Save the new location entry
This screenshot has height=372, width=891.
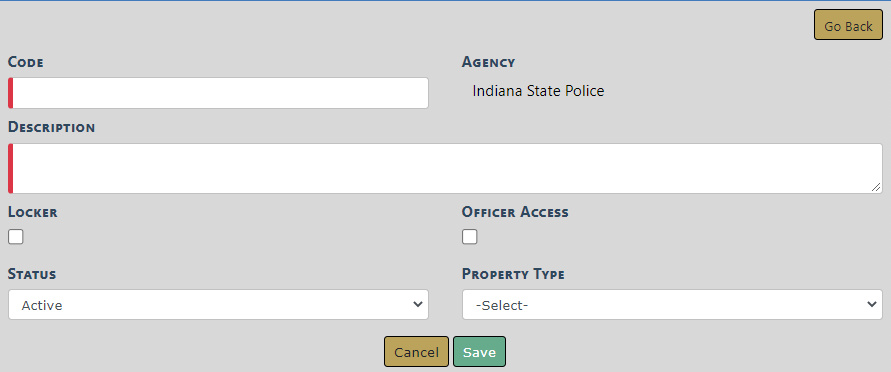click(x=479, y=352)
